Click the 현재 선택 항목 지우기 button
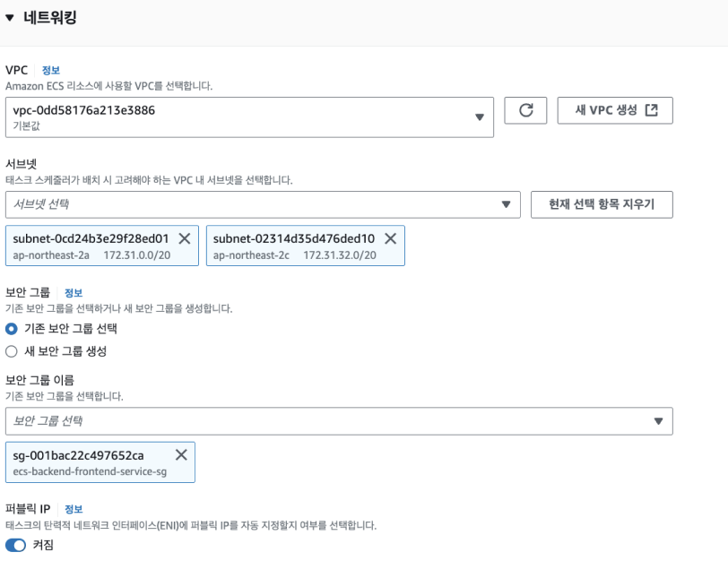 coord(602,204)
